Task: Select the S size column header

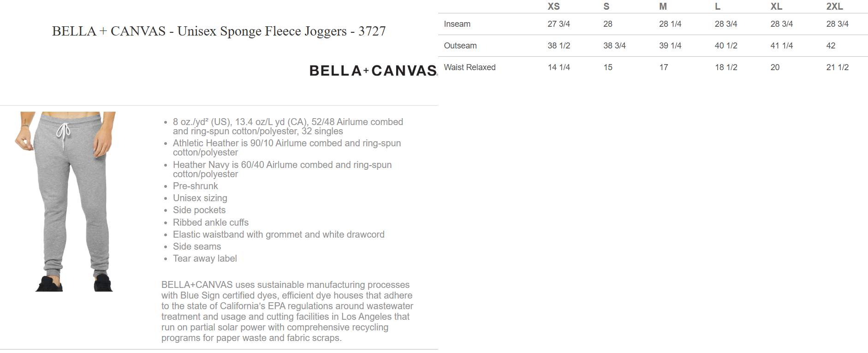Action: 606,6
